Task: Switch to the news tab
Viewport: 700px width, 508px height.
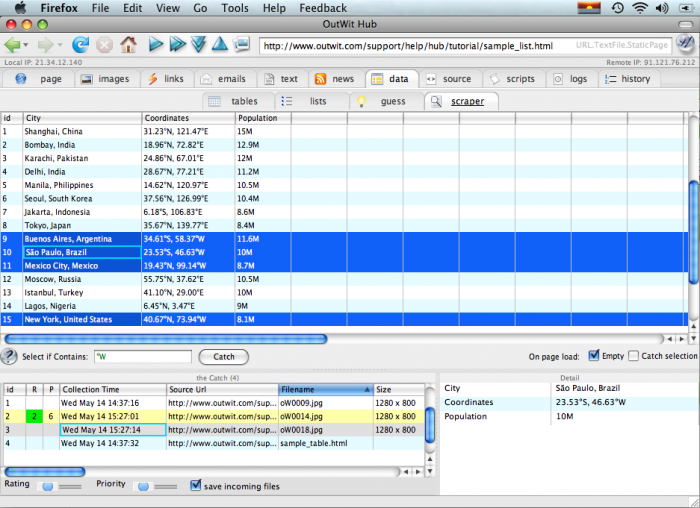Action: pos(336,79)
